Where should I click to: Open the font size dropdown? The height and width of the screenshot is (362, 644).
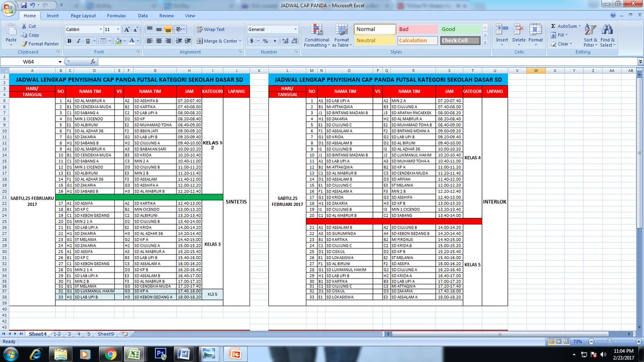(x=118, y=29)
